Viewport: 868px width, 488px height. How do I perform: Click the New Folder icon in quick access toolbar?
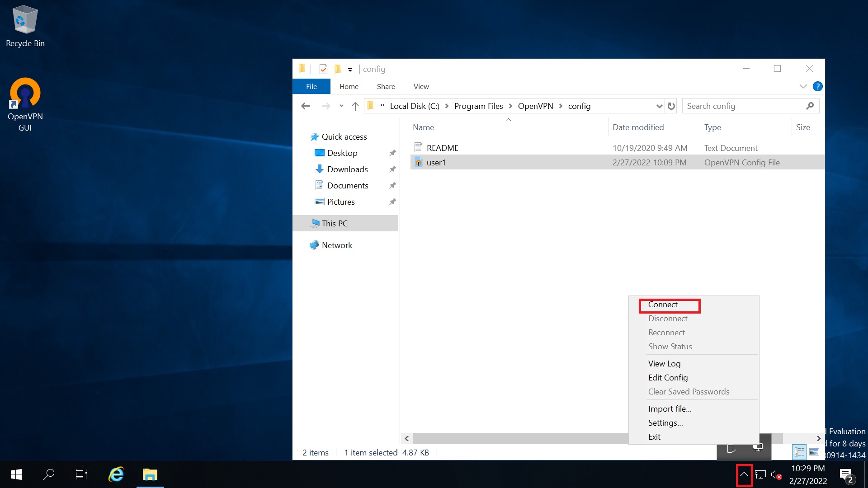tap(337, 69)
